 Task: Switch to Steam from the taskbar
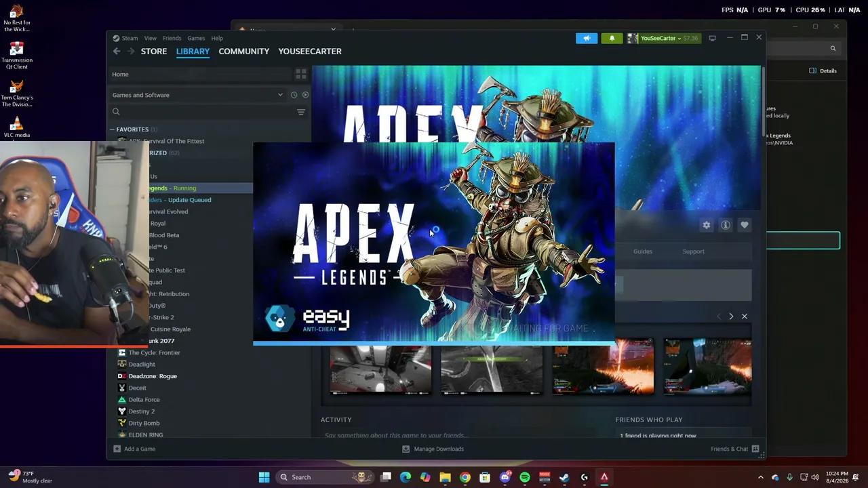coord(564,477)
